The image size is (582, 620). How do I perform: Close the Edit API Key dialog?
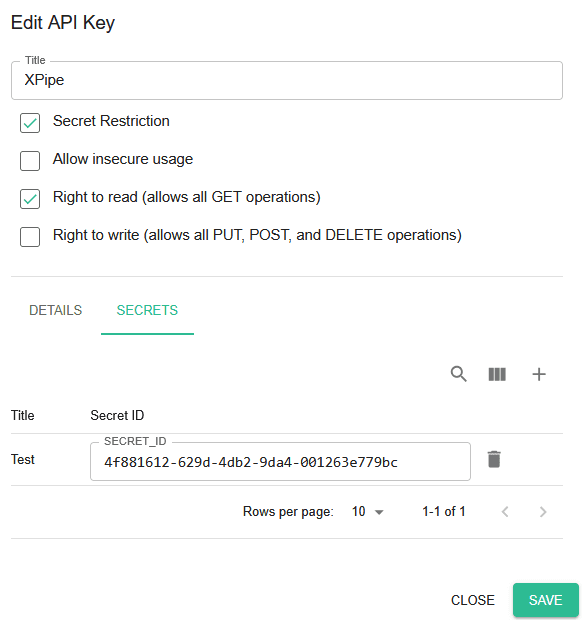coord(472,600)
